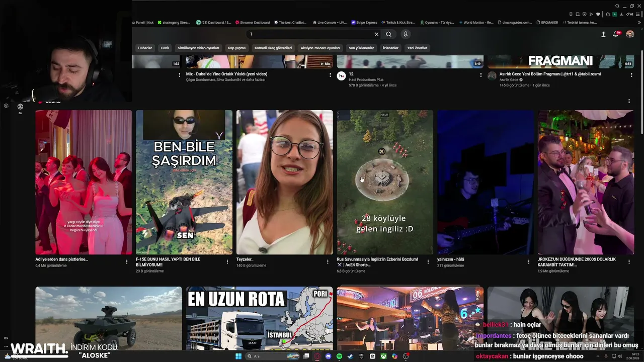Viewport: 644px width, 362px height.
Task: Play the Adliyelerden dans pistlerine short thumbnail
Action: [84, 183]
